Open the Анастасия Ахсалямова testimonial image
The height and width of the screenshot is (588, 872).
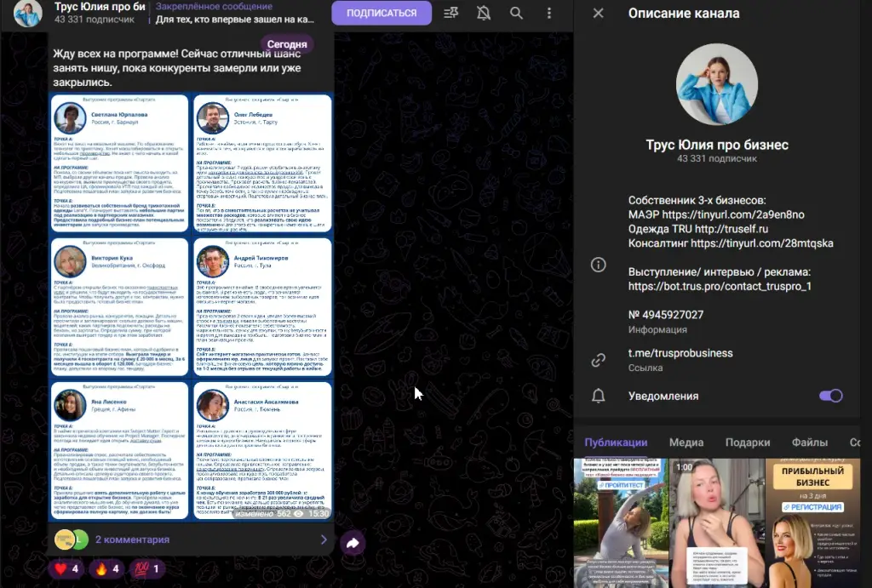[x=262, y=451]
